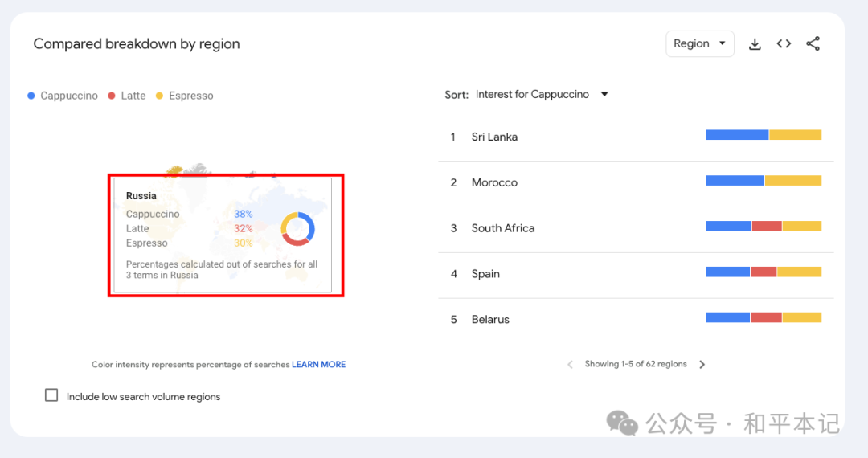The width and height of the screenshot is (868, 458).
Task: Click the 32% Latte value
Action: [x=243, y=228]
